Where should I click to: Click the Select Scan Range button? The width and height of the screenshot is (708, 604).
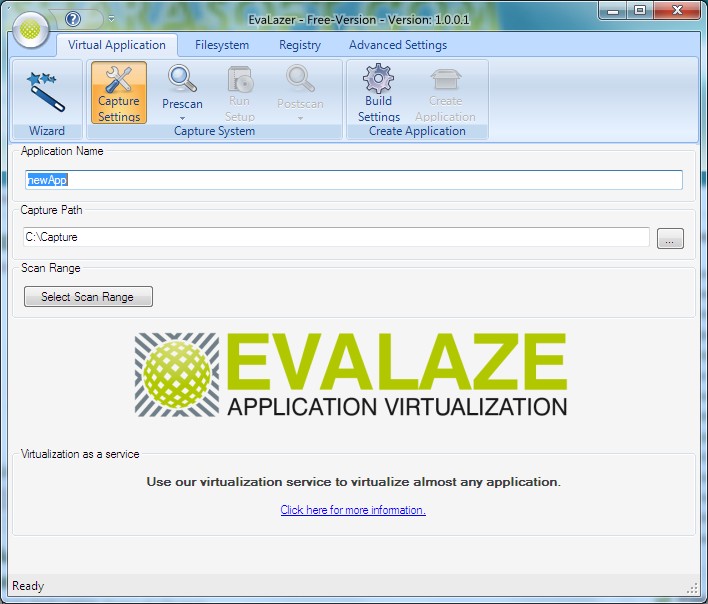click(88, 297)
